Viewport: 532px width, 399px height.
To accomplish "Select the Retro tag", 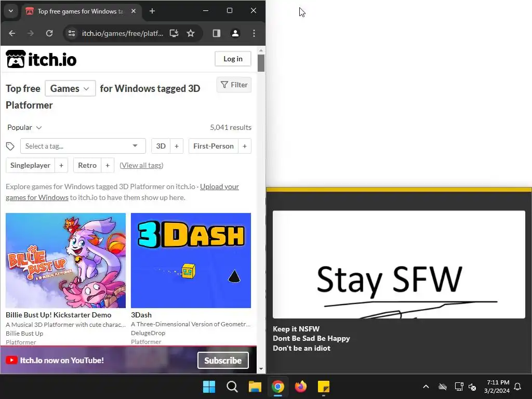I will (87, 165).
